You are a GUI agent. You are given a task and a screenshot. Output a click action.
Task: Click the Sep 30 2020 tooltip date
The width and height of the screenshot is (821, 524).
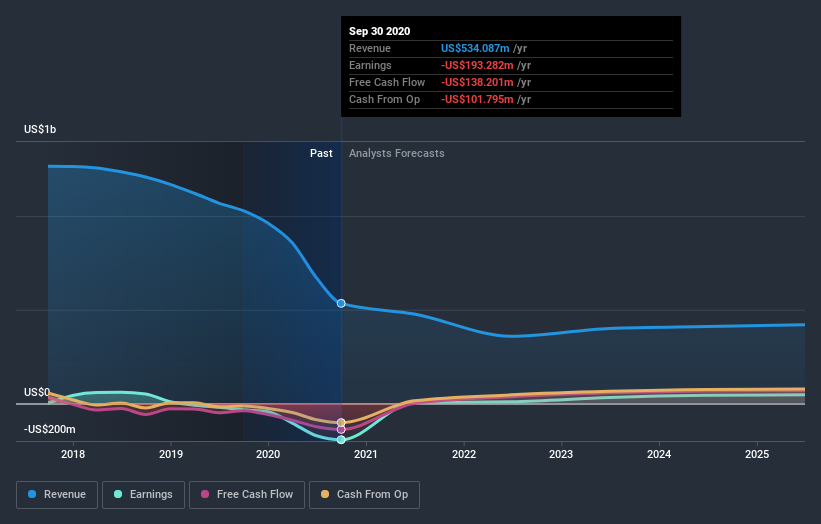tap(380, 31)
